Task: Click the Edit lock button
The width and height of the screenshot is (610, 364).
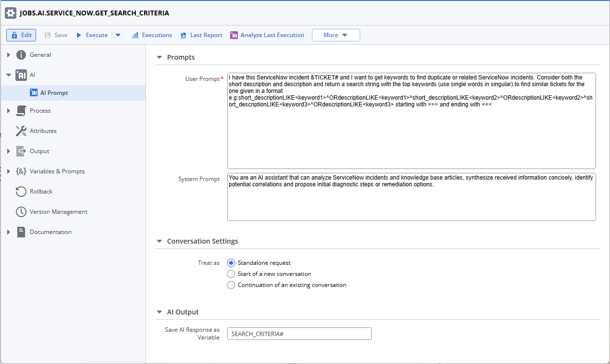Action: tap(21, 35)
